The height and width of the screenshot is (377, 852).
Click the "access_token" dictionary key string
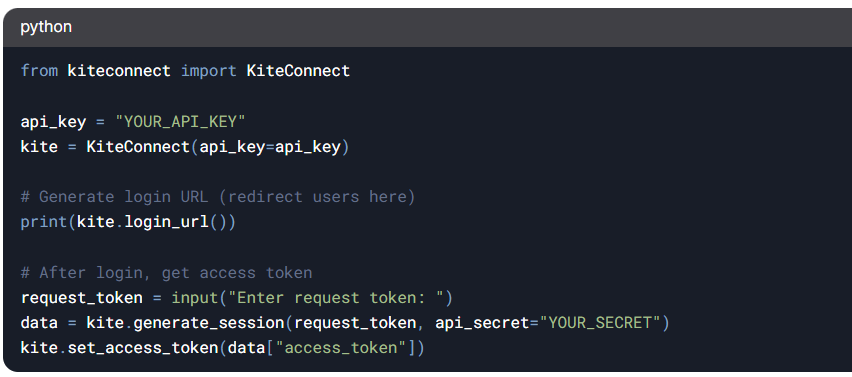click(341, 348)
